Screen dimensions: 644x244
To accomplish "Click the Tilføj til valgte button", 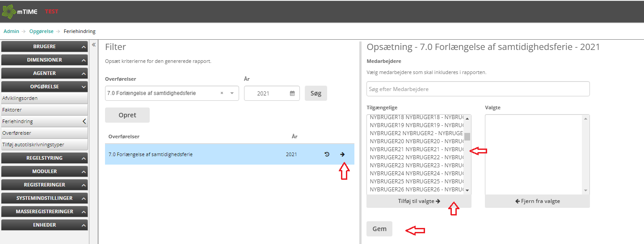I will (419, 201).
